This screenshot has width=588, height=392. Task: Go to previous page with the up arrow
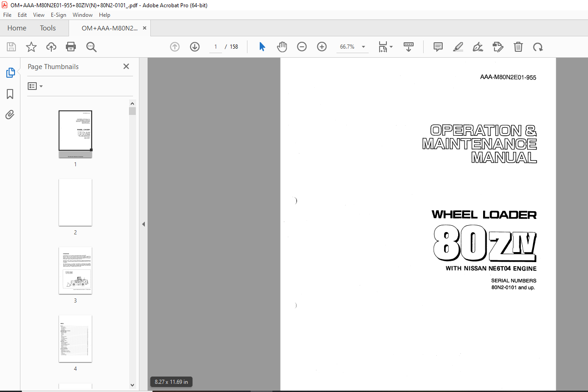[175, 47]
